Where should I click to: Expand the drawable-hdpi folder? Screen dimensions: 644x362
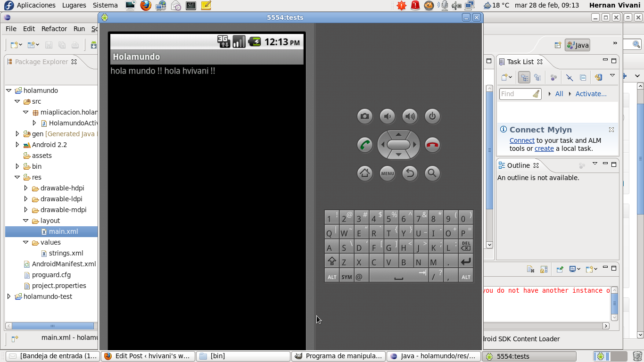[26, 188]
